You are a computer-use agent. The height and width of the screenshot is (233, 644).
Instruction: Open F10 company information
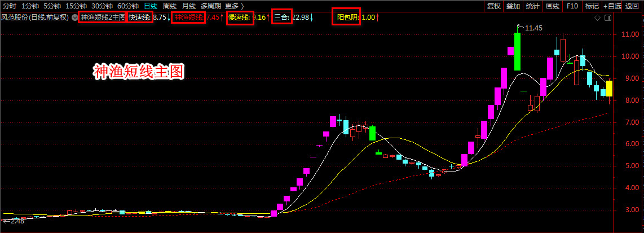coord(572,6)
